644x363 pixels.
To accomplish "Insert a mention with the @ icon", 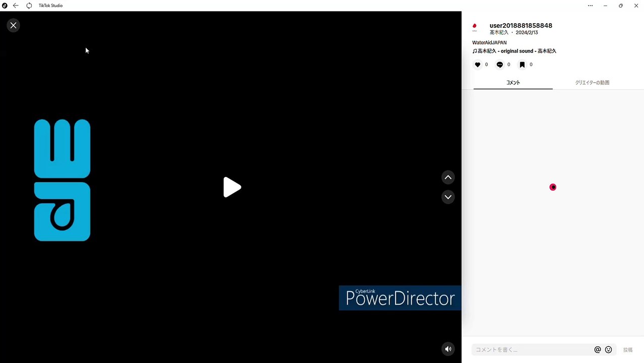I will pyautogui.click(x=598, y=349).
